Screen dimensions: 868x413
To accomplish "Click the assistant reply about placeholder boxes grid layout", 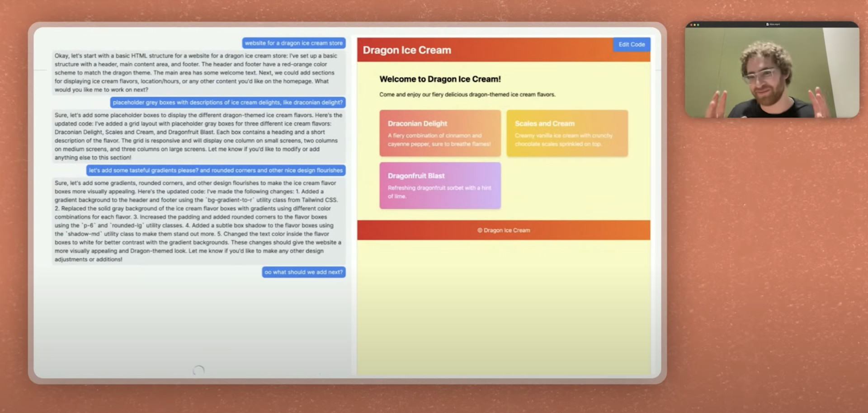I will click(198, 136).
